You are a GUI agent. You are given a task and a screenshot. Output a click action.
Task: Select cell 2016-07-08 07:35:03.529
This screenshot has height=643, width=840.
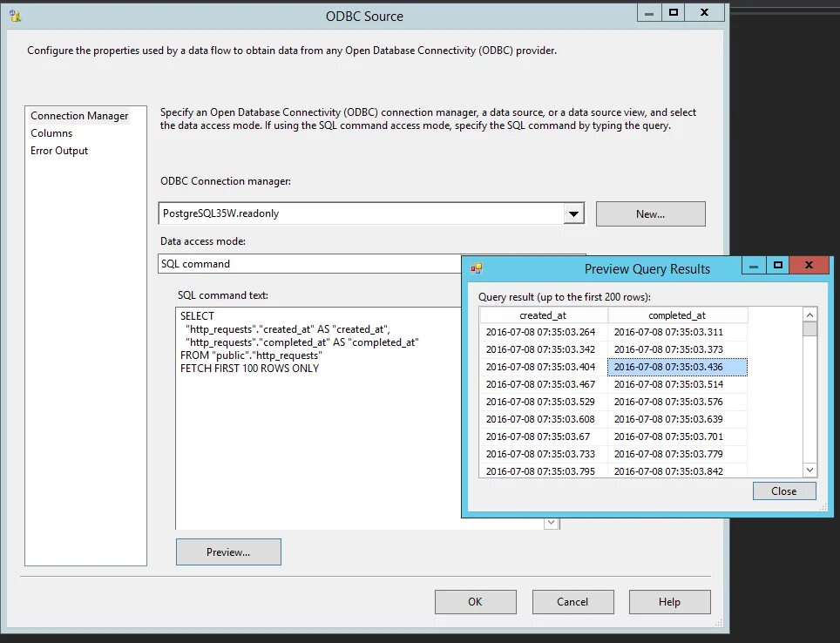click(543, 402)
